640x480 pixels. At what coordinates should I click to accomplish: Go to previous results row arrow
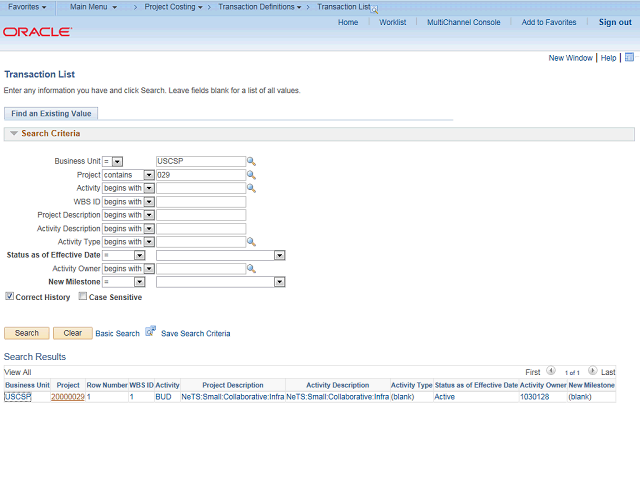point(551,371)
